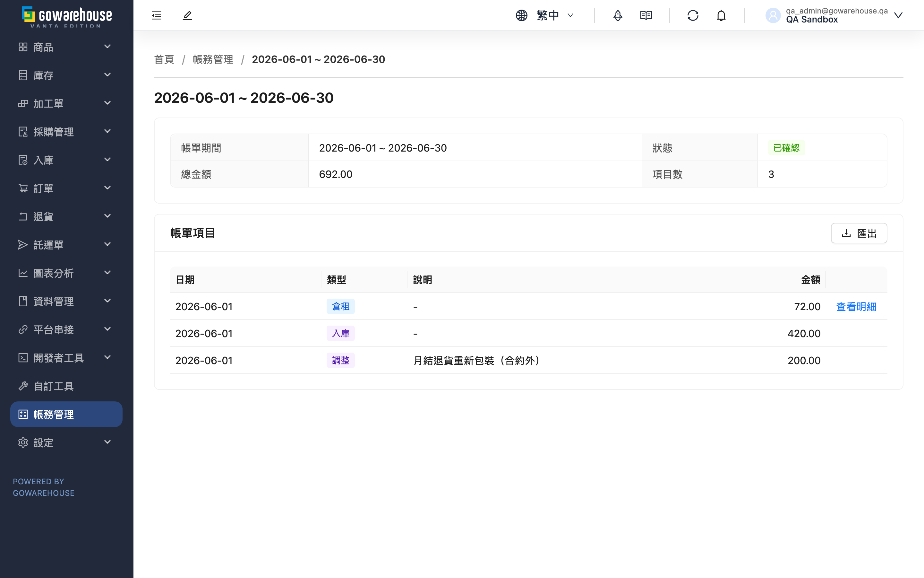Click the 已確認 status tag
This screenshot has height=578, width=924.
point(787,148)
